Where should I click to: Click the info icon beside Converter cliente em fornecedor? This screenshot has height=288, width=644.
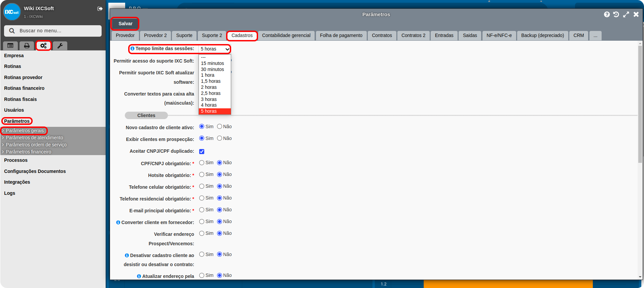point(118,222)
